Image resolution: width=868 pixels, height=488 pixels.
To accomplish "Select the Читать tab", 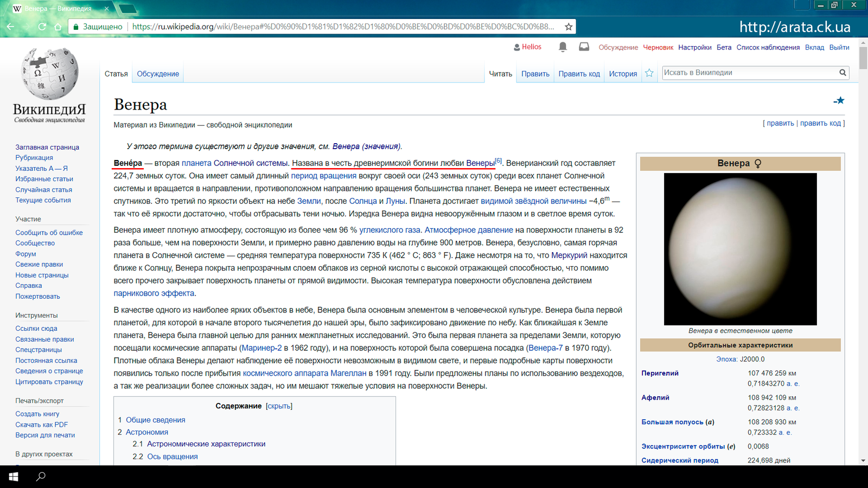I will point(500,74).
